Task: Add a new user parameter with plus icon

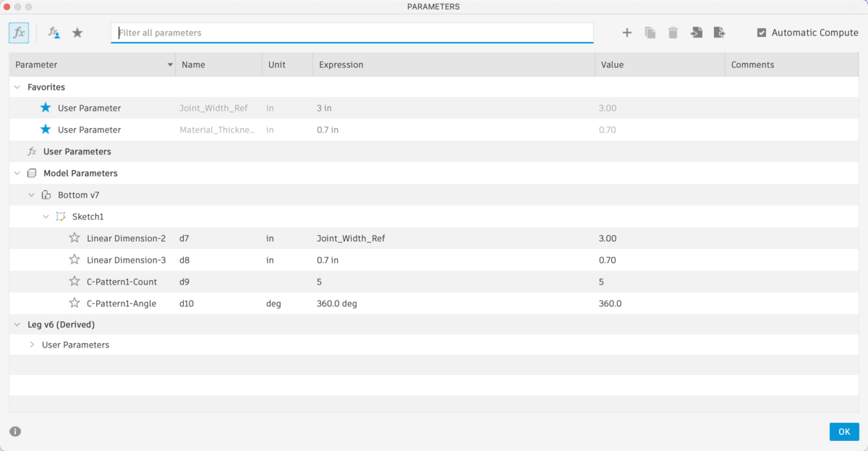Action: 626,33
